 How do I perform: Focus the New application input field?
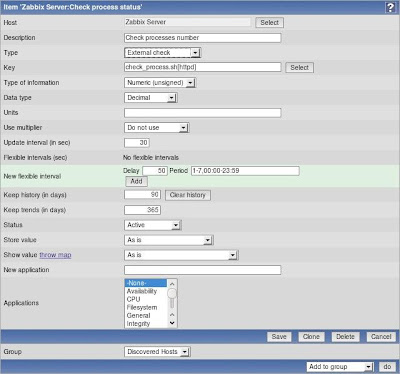(203, 270)
